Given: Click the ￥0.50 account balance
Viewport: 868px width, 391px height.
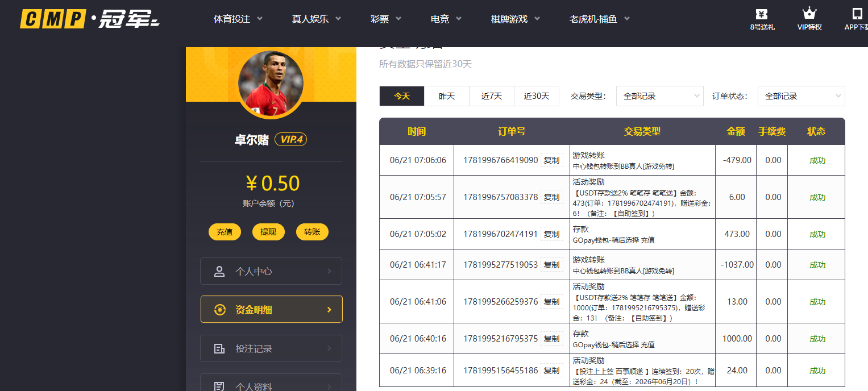Looking at the screenshot, I should (x=272, y=183).
